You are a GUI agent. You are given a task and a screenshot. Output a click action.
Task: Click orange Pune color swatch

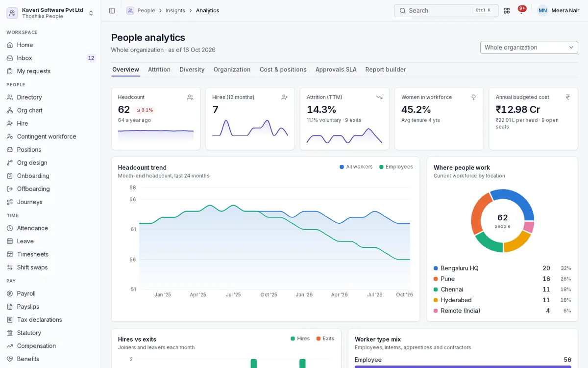pyautogui.click(x=436, y=279)
